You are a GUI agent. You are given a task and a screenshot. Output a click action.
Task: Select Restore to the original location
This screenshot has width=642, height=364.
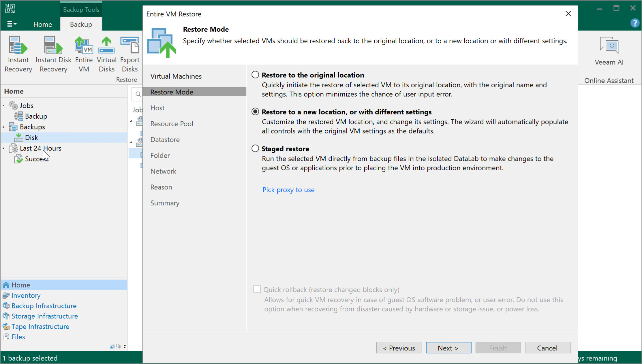tap(255, 74)
